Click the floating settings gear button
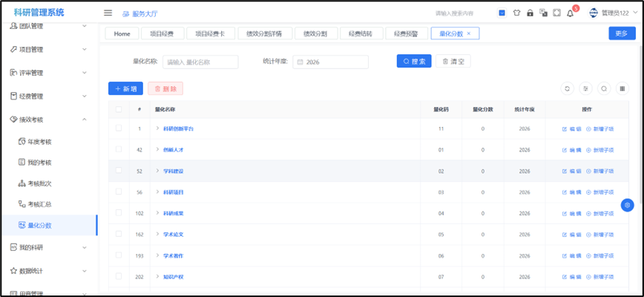The height and width of the screenshot is (297, 644). (x=627, y=205)
